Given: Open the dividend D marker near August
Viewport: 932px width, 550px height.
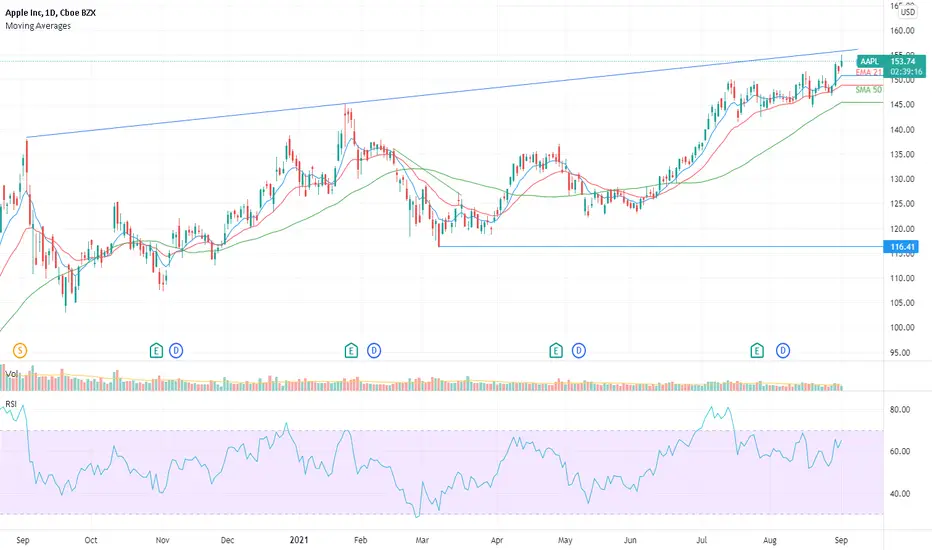Looking at the screenshot, I should pos(783,351).
